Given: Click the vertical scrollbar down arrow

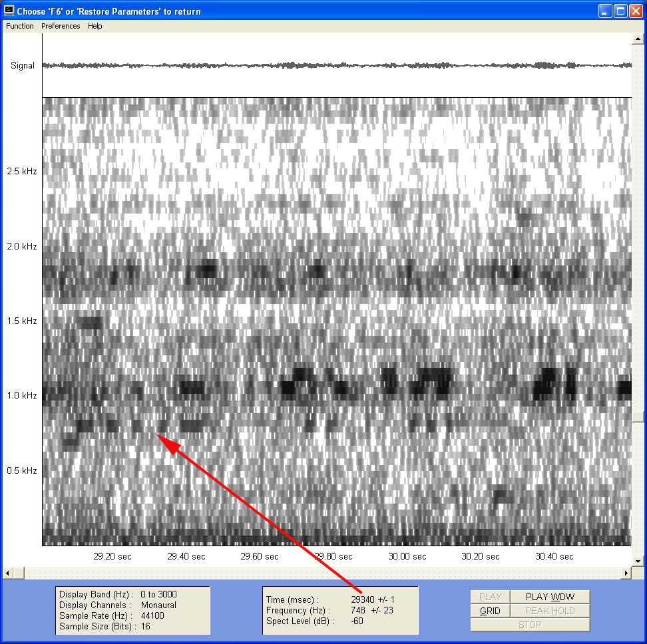Looking at the screenshot, I should (638, 561).
